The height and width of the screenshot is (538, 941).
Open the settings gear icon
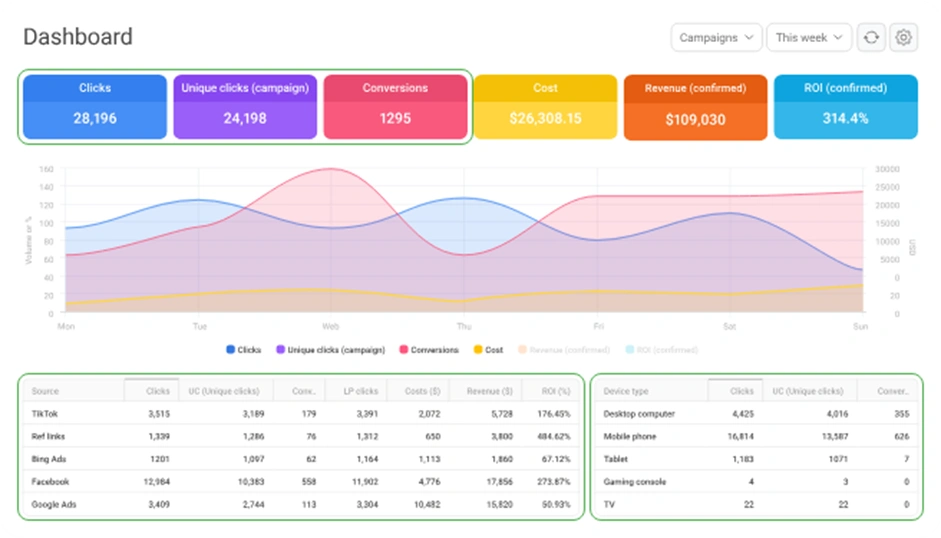tap(904, 38)
